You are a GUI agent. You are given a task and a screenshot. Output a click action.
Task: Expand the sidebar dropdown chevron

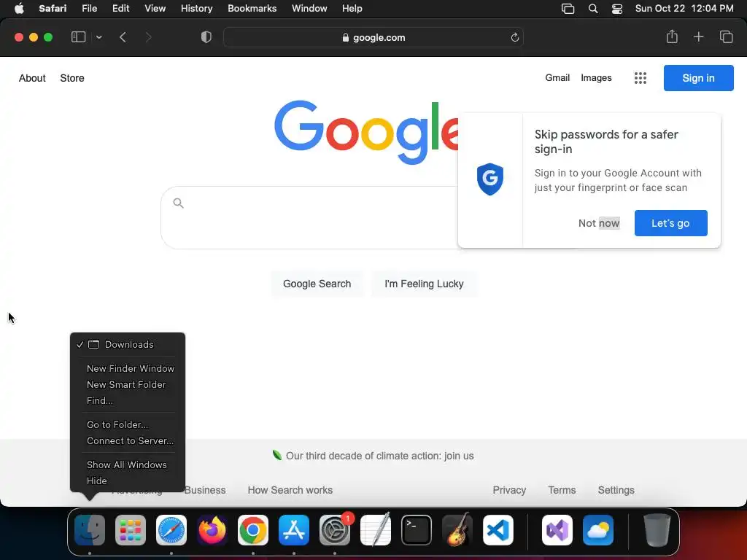click(x=98, y=37)
